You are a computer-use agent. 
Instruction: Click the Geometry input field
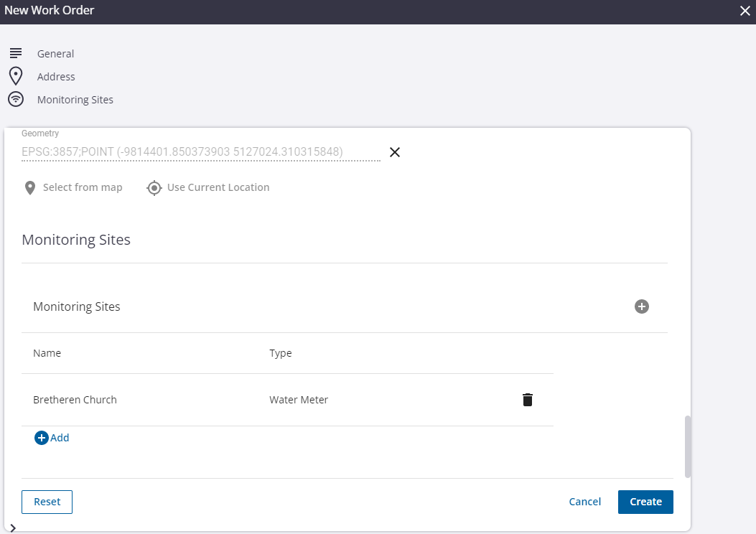click(x=201, y=152)
